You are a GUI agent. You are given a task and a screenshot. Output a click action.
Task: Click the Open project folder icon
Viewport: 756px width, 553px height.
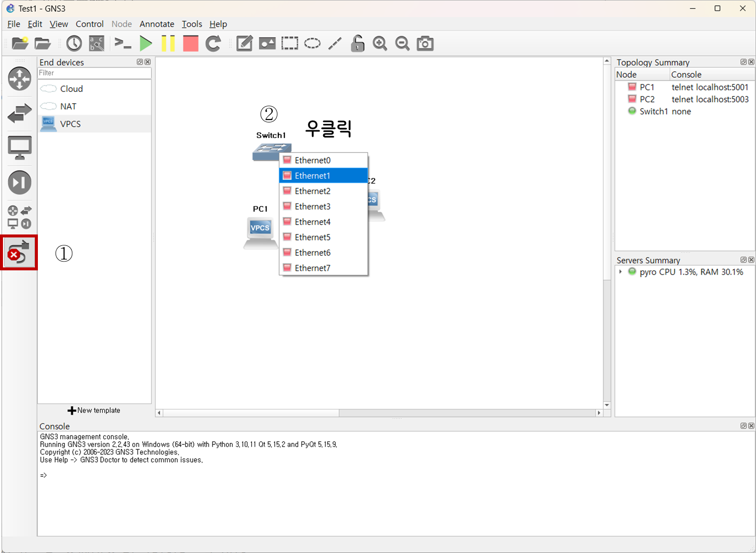tap(43, 43)
